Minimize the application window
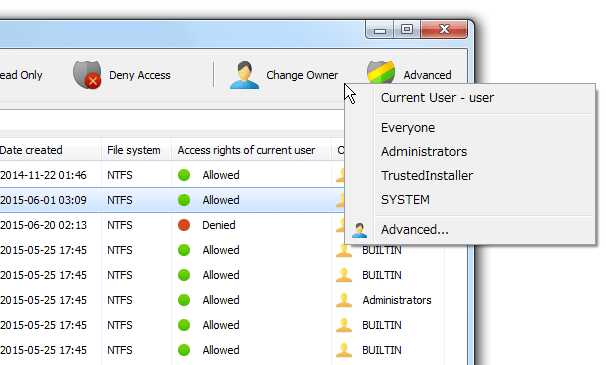The image size is (606, 365). (x=380, y=30)
